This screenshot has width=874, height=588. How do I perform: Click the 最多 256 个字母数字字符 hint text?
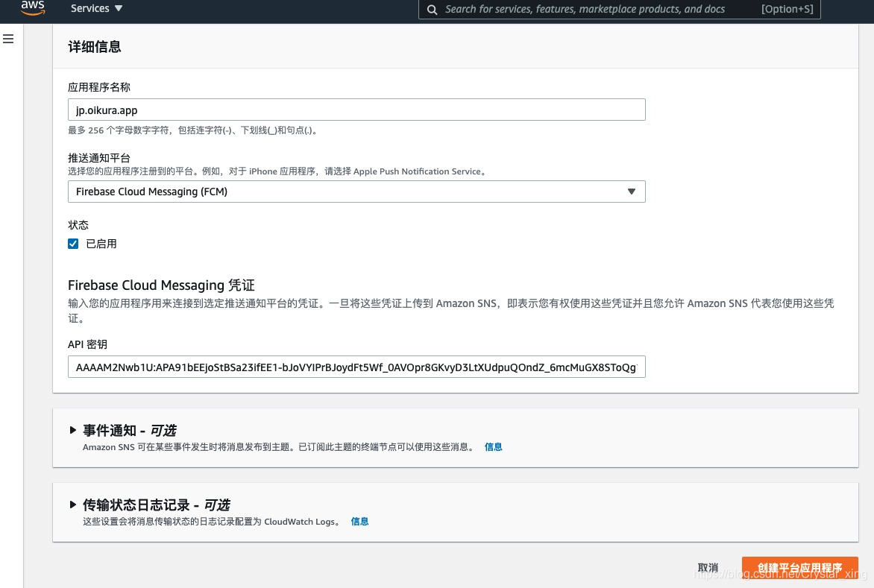click(193, 130)
